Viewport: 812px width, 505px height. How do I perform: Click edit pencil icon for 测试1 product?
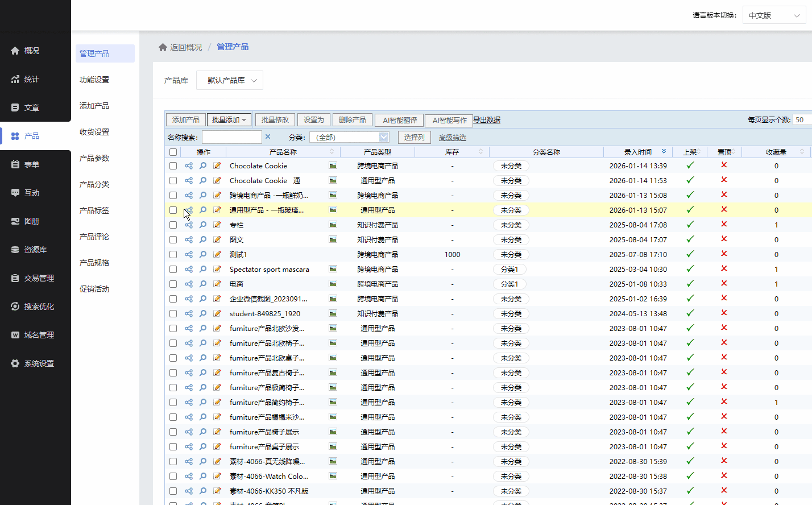(x=217, y=255)
